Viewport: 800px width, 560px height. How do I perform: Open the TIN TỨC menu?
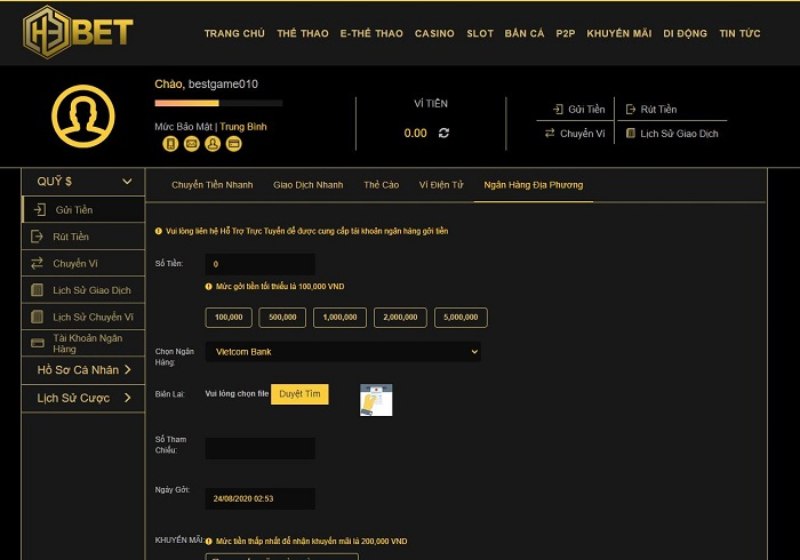pos(740,34)
